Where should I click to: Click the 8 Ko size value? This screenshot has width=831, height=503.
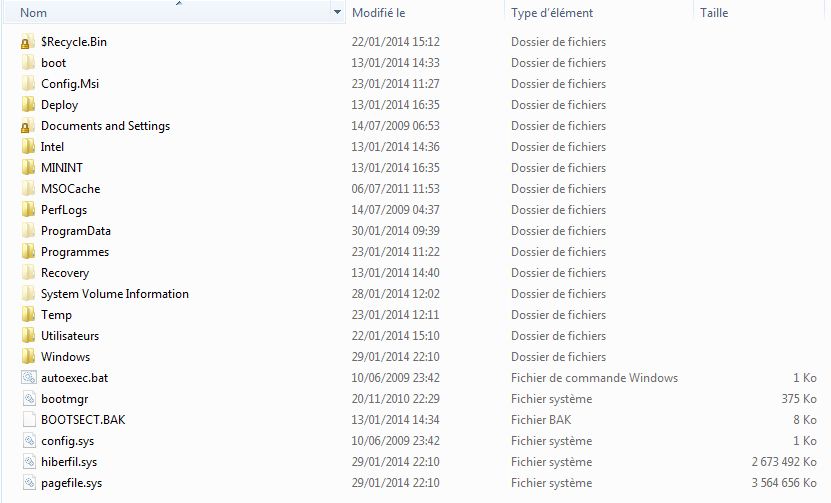(805, 420)
